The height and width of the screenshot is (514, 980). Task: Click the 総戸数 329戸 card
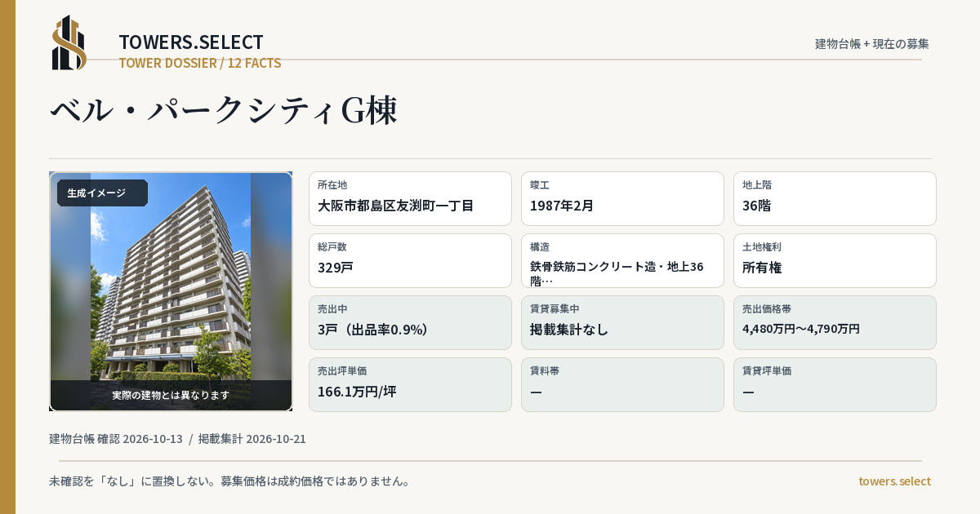point(410,260)
